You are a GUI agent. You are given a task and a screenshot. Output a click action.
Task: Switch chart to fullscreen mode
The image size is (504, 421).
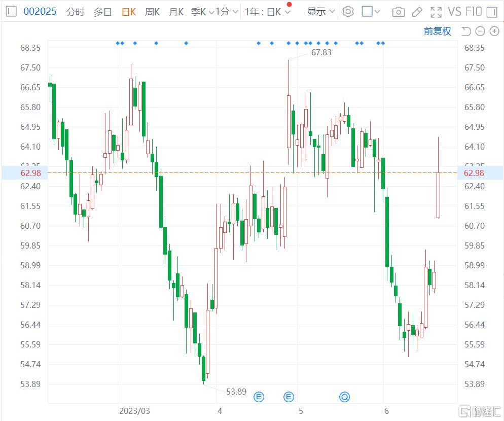[x=436, y=12]
